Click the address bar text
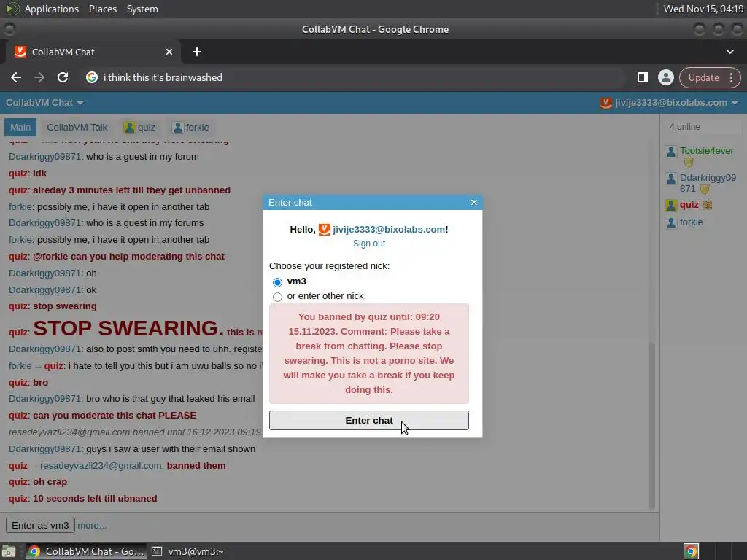Viewport: 747px width, 560px height. tap(163, 77)
